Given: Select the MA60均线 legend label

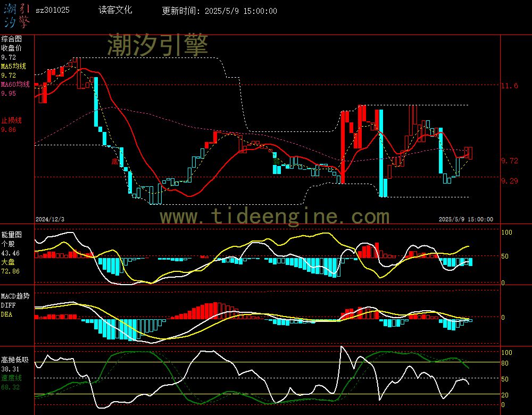Looking at the screenshot, I should pos(15,84).
